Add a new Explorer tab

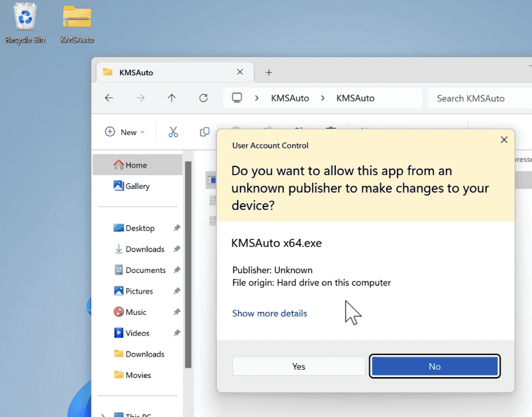point(269,72)
